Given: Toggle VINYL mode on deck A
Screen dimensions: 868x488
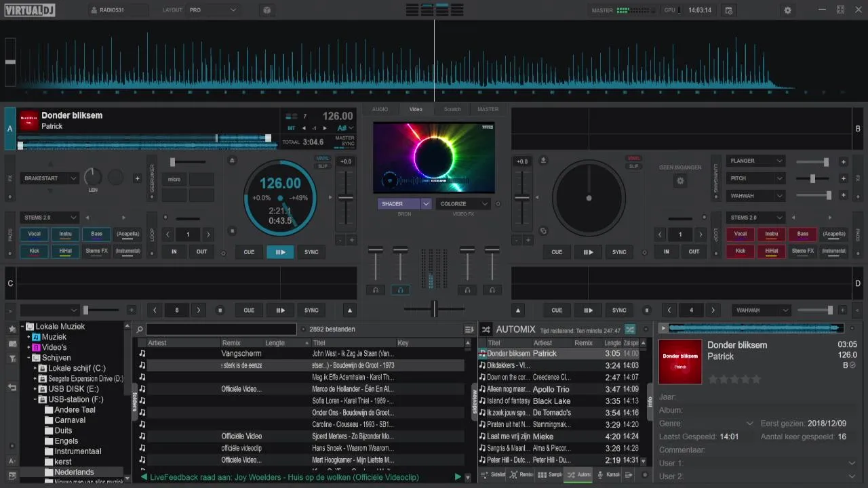Looking at the screenshot, I should tap(323, 158).
